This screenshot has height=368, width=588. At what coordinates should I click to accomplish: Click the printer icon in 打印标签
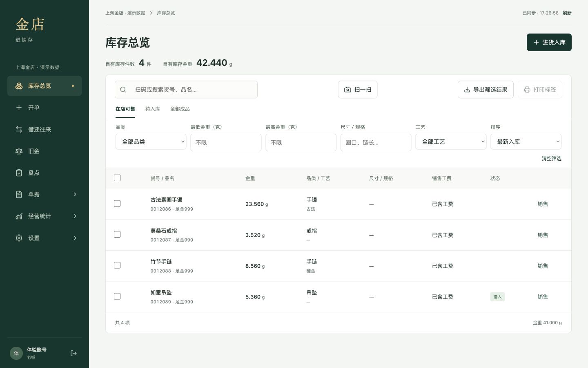tap(527, 90)
